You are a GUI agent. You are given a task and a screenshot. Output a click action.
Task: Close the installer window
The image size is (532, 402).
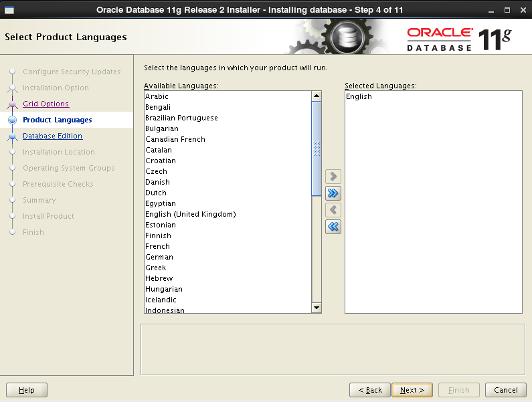523,10
